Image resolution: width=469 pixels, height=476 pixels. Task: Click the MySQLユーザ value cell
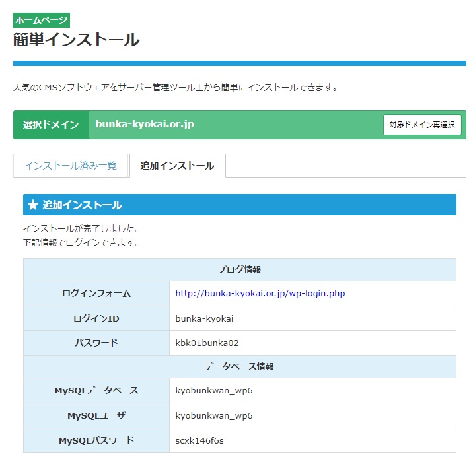(214, 416)
